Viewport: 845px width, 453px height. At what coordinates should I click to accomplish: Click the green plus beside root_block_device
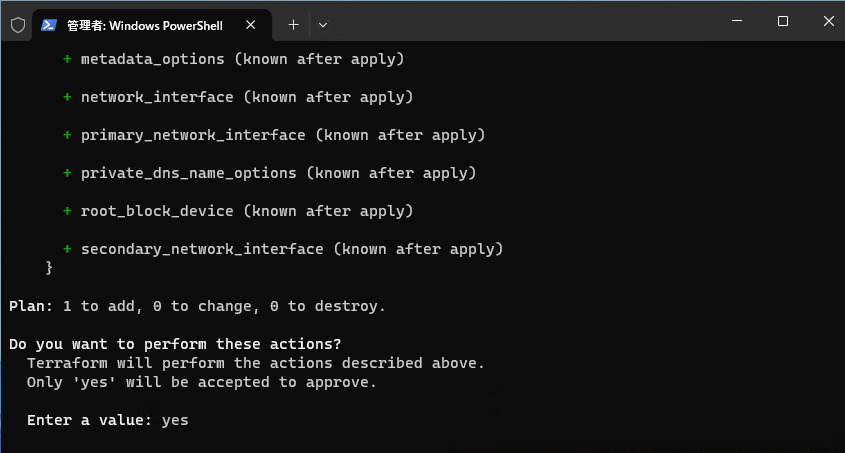coord(67,211)
